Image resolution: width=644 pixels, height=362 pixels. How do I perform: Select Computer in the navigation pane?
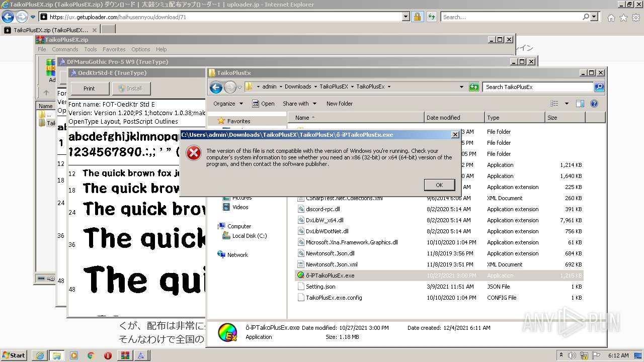tap(239, 226)
